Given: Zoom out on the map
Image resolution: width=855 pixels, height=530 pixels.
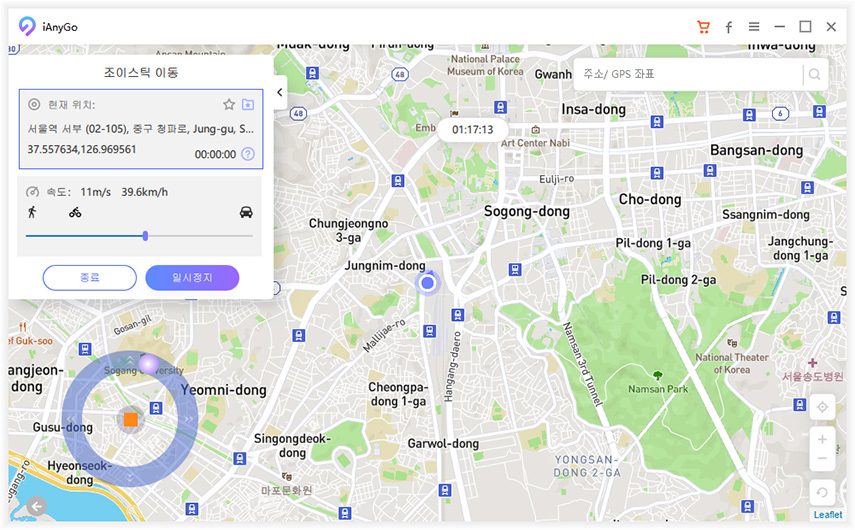Looking at the screenshot, I should point(822,458).
